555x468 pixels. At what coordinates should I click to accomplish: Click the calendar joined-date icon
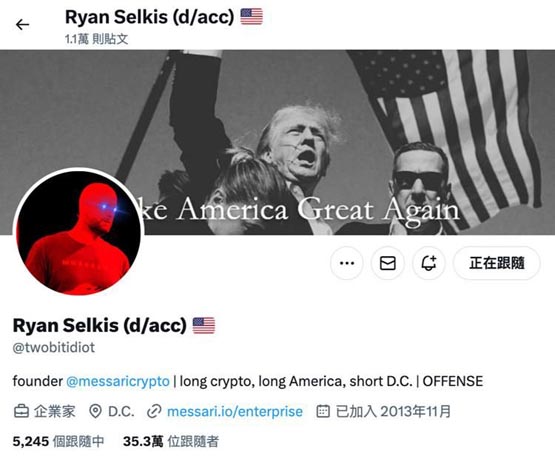323,411
